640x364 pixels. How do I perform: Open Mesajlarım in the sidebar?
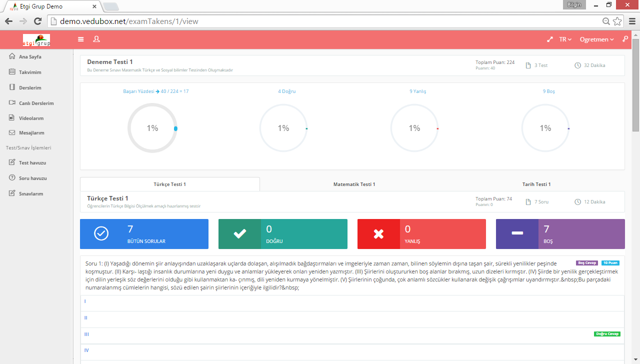point(31,133)
